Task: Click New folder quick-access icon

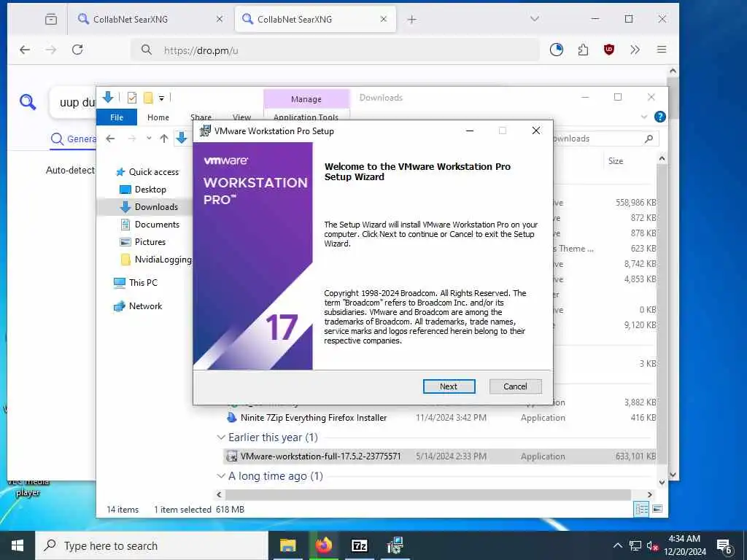Action: (148, 98)
